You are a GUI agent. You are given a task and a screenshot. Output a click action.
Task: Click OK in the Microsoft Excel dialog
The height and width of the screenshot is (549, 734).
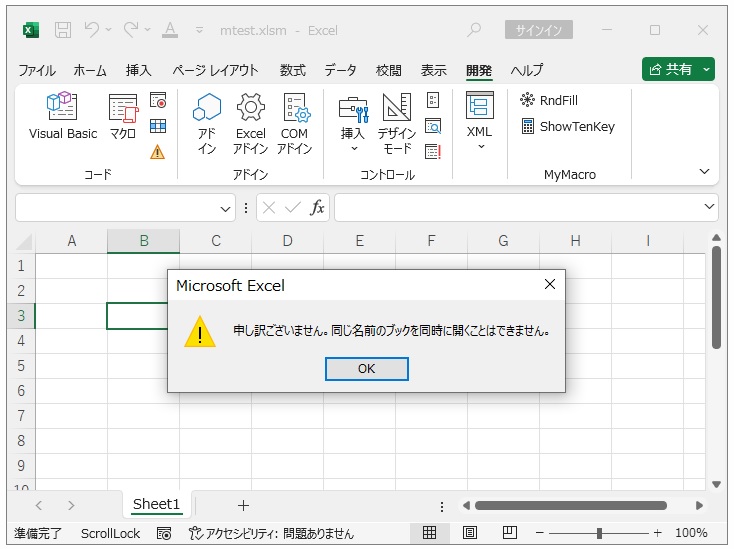click(x=367, y=369)
